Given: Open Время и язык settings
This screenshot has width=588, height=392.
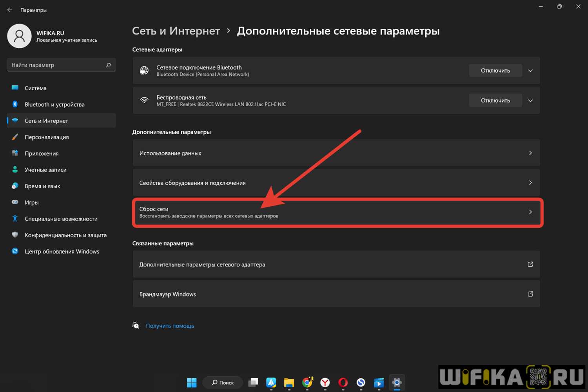Looking at the screenshot, I should tap(62, 186).
